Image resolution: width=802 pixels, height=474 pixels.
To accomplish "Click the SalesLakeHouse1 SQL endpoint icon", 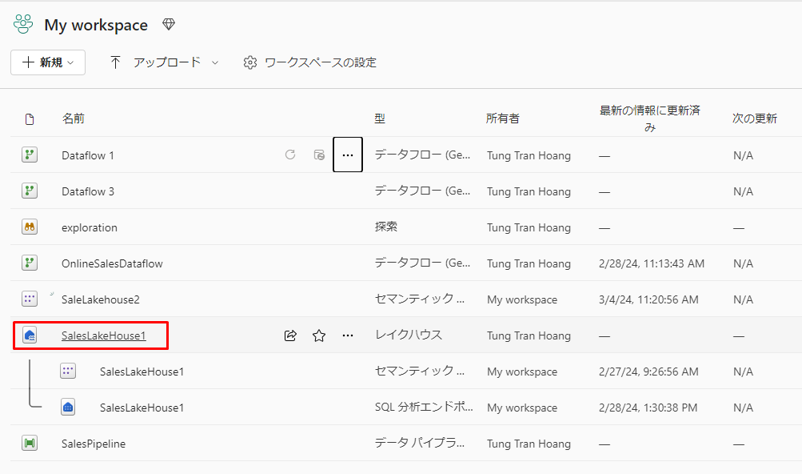I will coord(68,407).
